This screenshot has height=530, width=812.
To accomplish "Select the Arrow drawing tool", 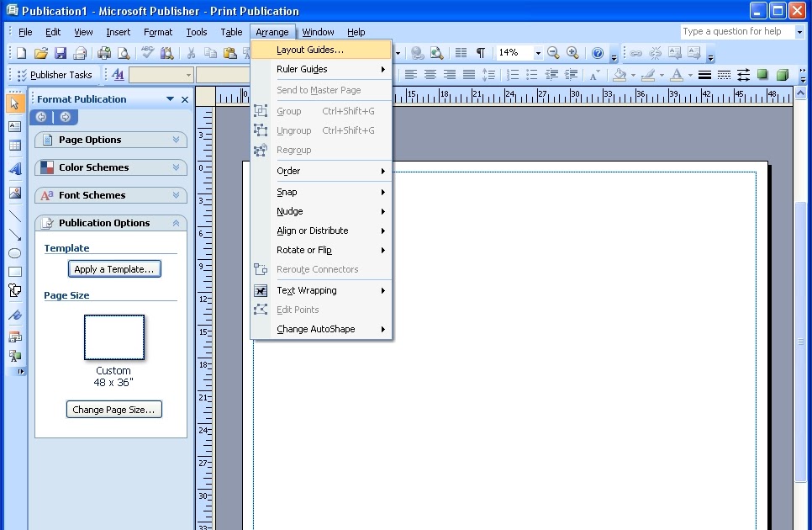I will point(14,235).
